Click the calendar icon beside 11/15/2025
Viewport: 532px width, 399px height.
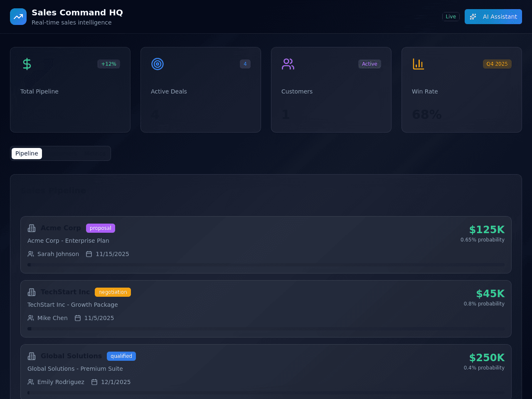point(89,254)
